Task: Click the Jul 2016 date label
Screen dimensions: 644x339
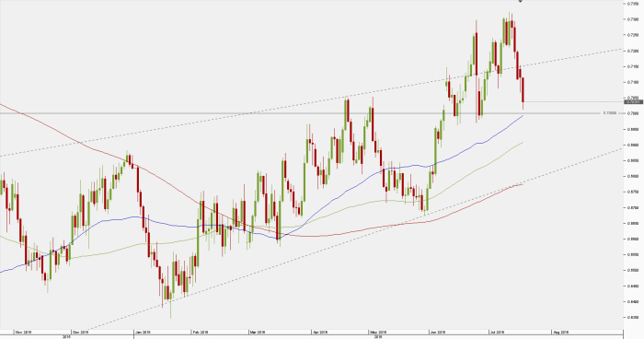Action: point(498,332)
